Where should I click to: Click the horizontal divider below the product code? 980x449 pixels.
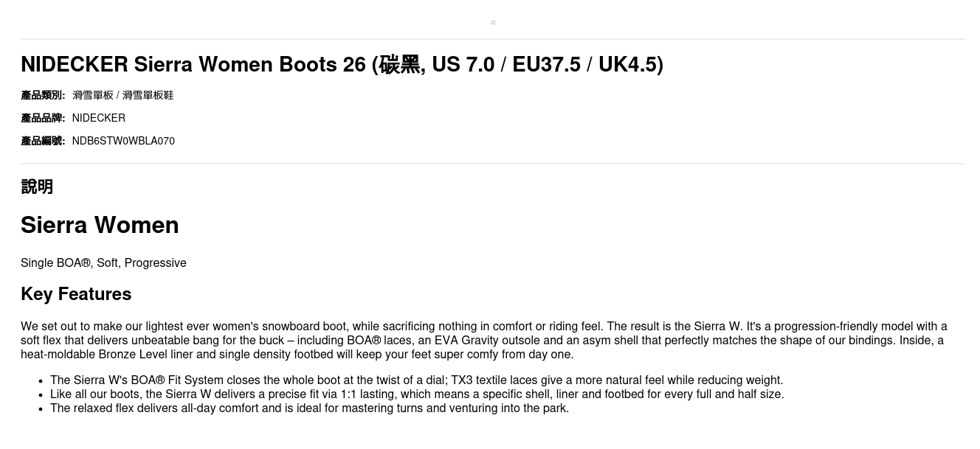click(x=493, y=164)
